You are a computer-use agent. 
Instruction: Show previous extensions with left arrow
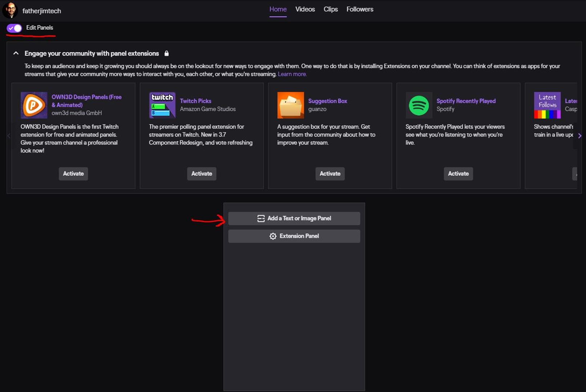click(9, 136)
